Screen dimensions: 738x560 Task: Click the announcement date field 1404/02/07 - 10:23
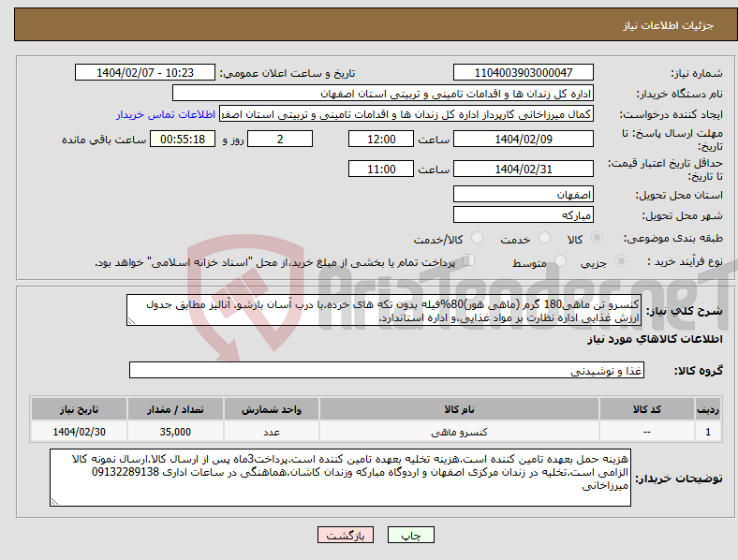click(x=145, y=73)
